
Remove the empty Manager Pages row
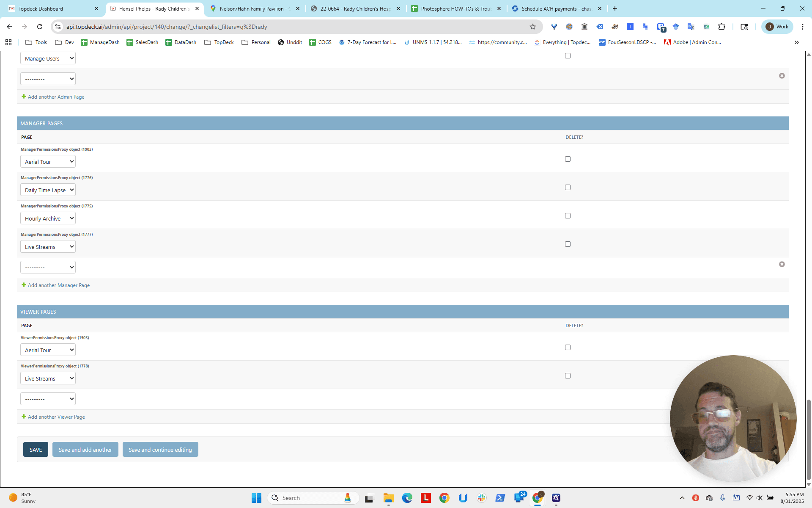(x=782, y=264)
